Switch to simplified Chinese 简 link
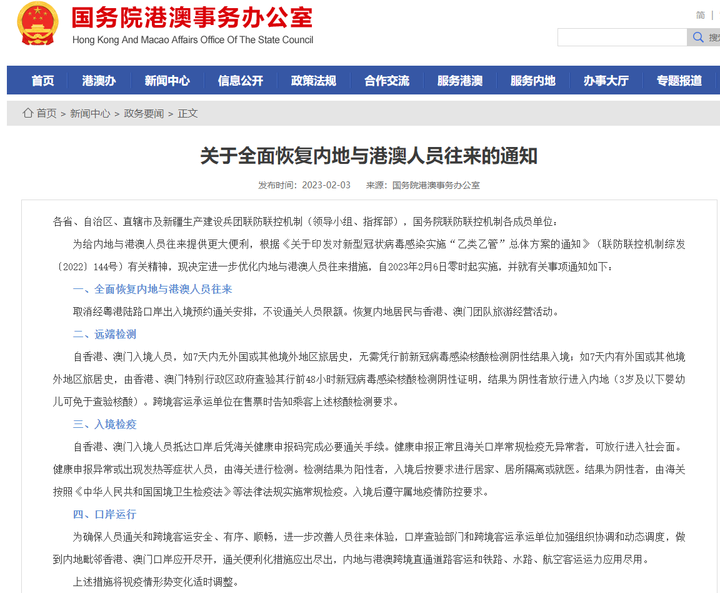Viewport: 720px width, 593px height. (700, 15)
